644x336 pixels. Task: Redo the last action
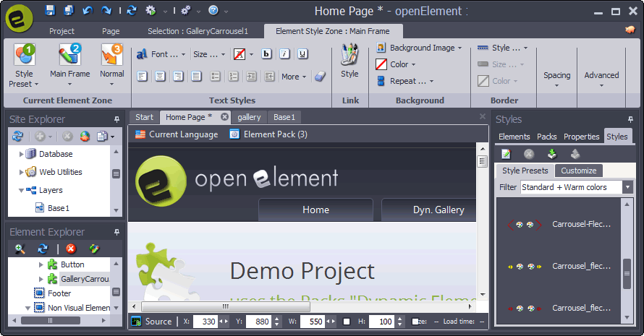click(106, 10)
